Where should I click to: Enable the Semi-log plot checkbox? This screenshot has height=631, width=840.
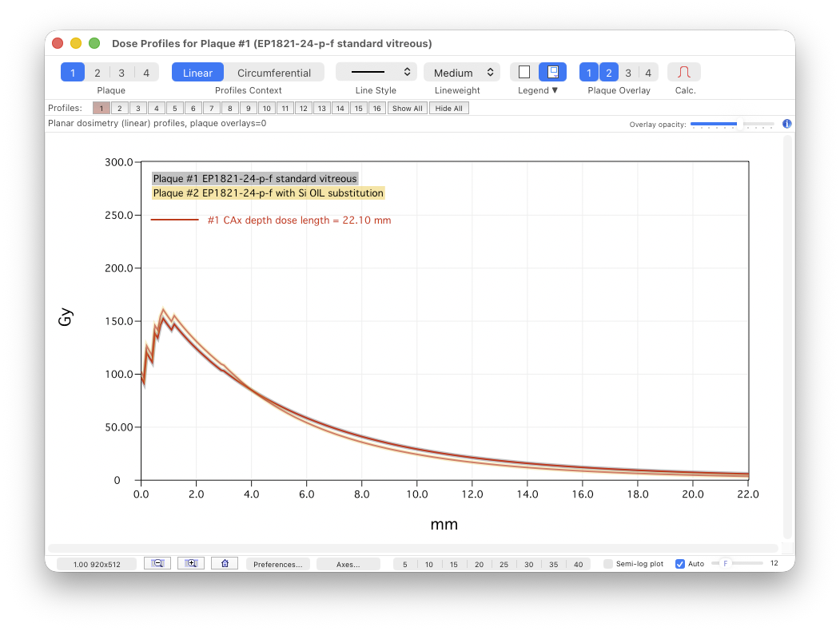point(608,563)
